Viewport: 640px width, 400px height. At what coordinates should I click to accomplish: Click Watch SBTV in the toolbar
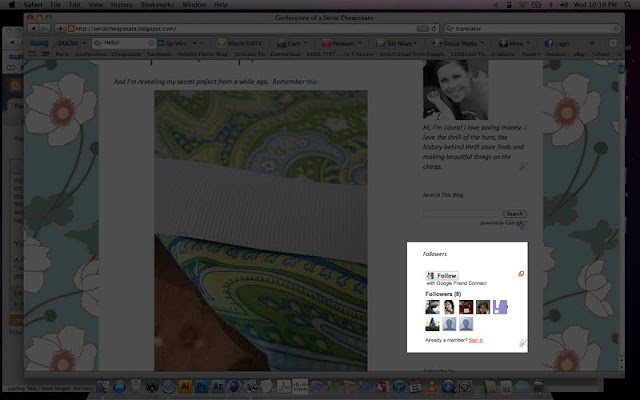coord(240,43)
